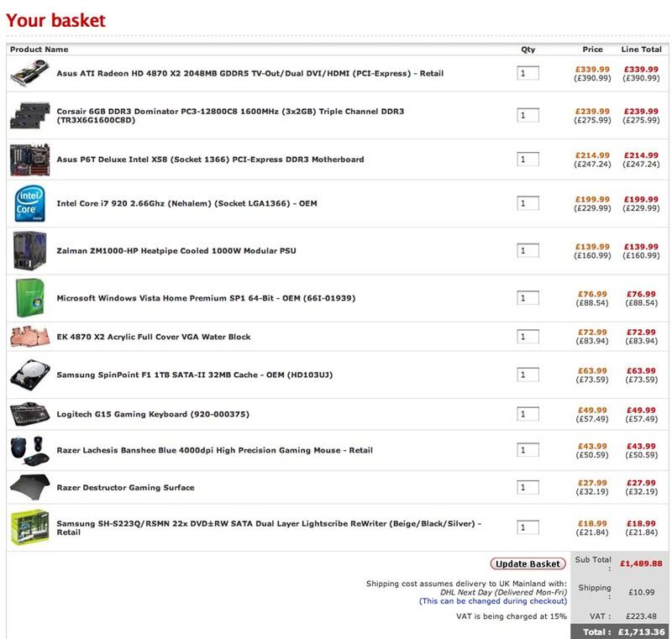Click the Asus Radeon HD 4870 X2 graphics card thumbnail
This screenshot has width=672, height=639.
click(x=30, y=74)
